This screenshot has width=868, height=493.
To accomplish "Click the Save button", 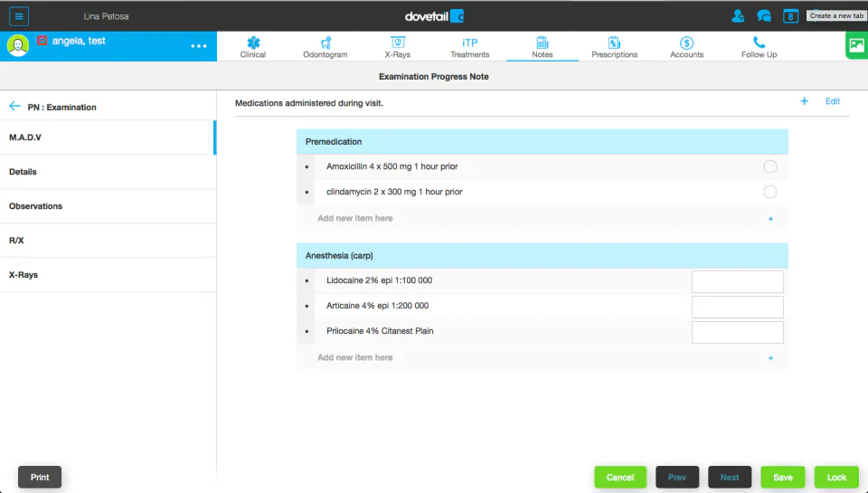I will pos(783,477).
